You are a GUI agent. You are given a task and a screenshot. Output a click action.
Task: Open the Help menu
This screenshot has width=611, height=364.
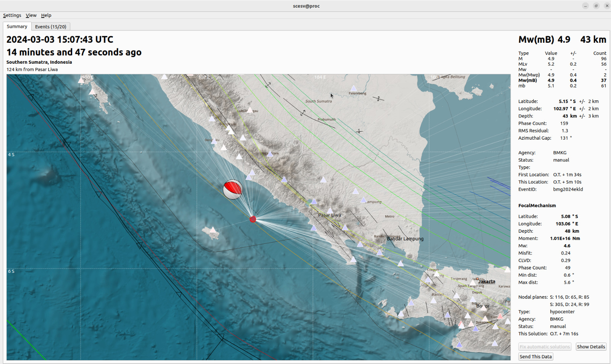coord(46,15)
